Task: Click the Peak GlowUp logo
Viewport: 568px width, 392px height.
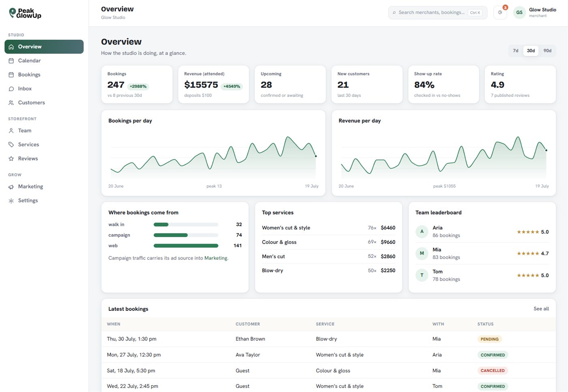Action: pos(25,13)
